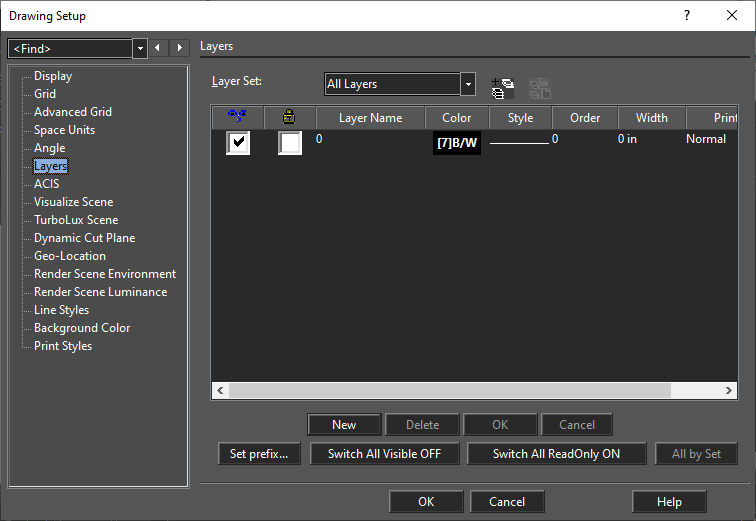Open the Background Color page
This screenshot has height=521, width=756.
[82, 328]
